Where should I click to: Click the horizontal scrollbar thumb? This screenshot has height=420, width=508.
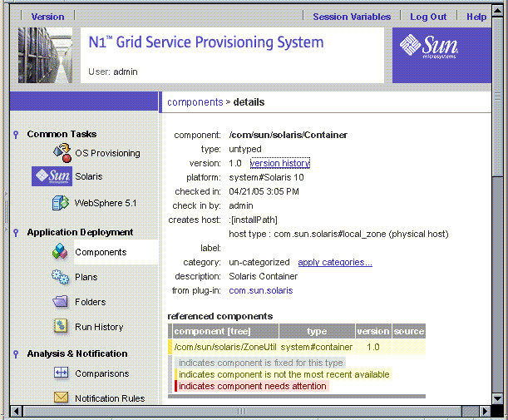click(243, 411)
